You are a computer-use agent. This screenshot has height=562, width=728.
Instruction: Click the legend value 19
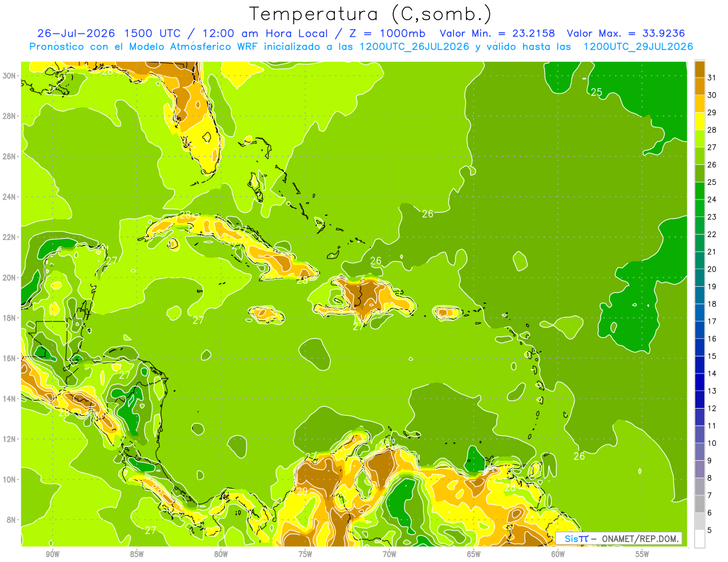click(x=712, y=286)
